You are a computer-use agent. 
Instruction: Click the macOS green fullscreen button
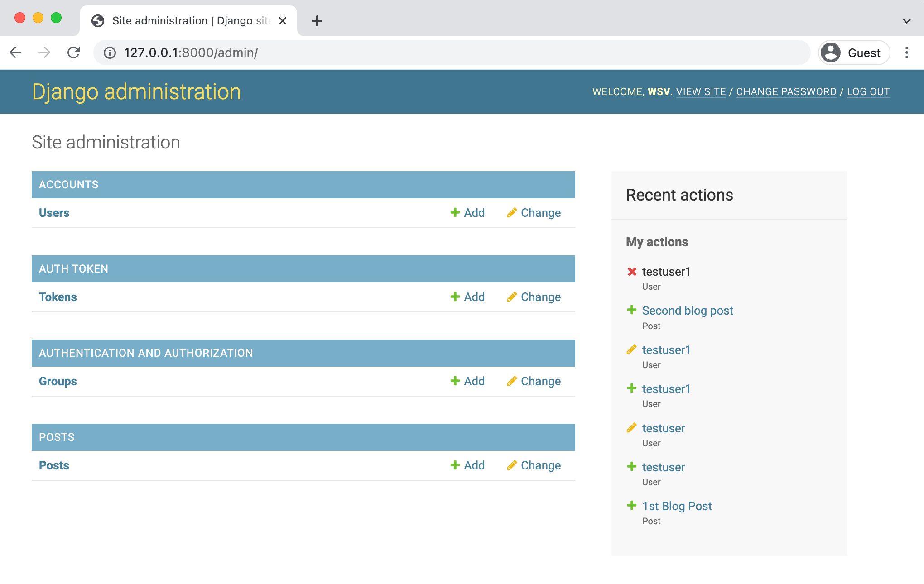pos(56,18)
